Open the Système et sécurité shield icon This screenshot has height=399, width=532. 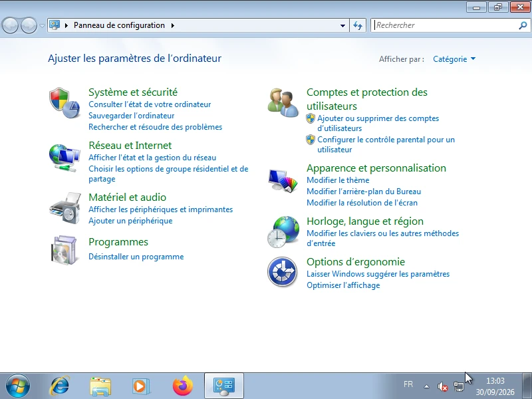tap(65, 102)
